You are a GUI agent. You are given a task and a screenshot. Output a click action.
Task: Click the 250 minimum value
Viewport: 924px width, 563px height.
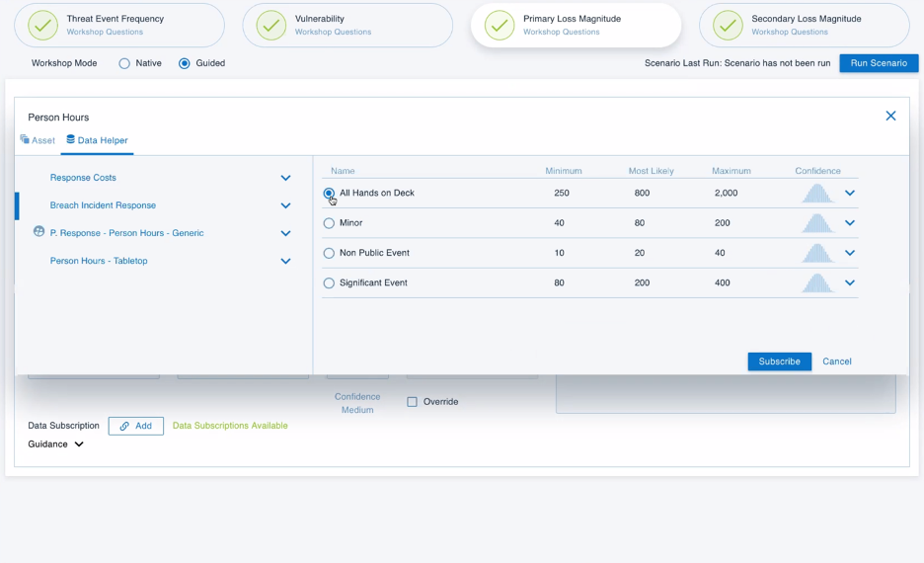tap(562, 193)
